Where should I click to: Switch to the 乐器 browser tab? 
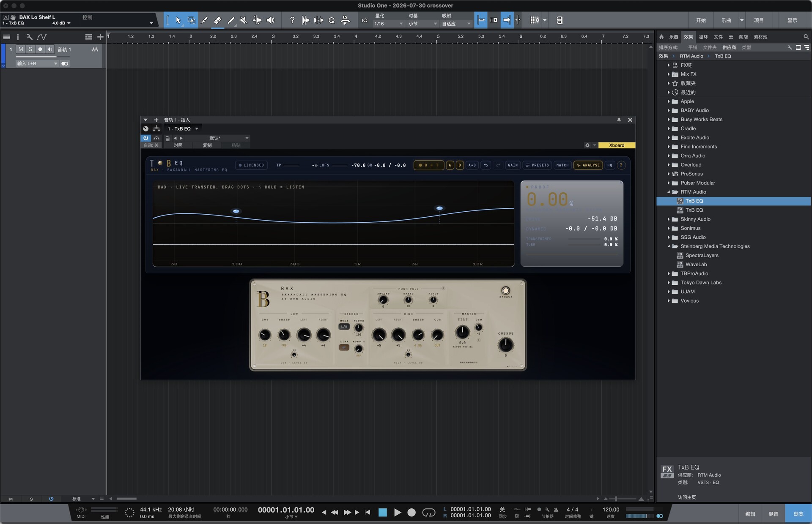(x=674, y=37)
